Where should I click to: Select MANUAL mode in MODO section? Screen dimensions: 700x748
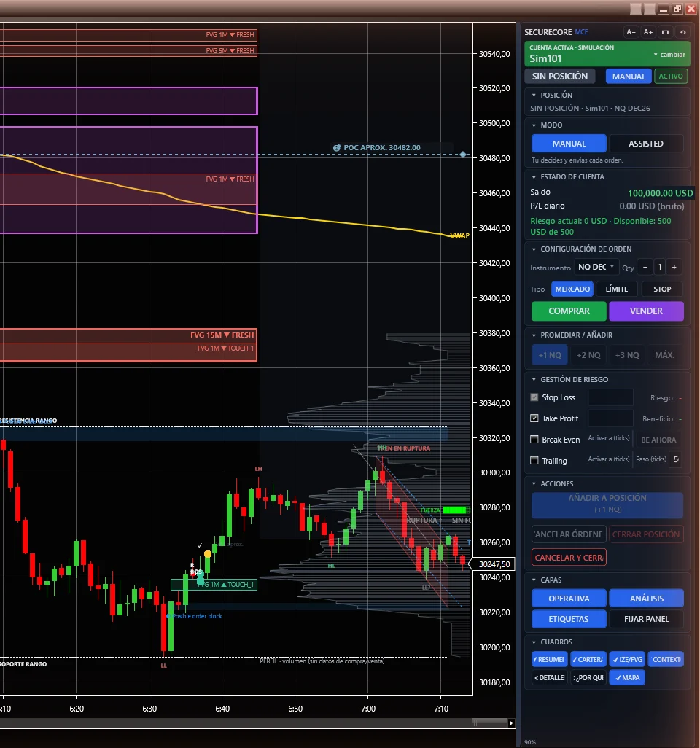pos(569,144)
